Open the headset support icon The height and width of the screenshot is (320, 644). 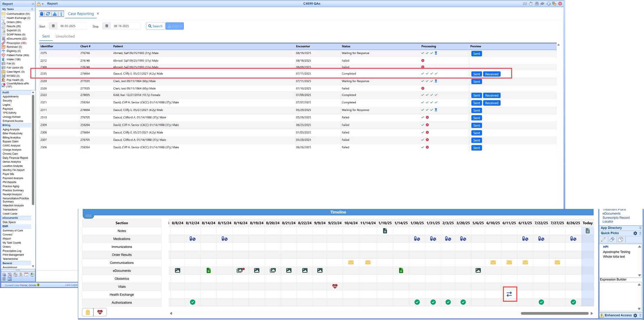click(548, 4)
